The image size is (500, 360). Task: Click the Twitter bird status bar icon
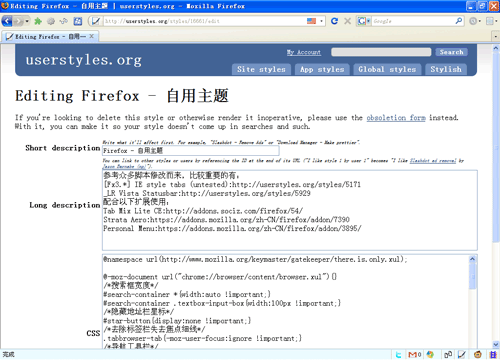click(x=398, y=355)
